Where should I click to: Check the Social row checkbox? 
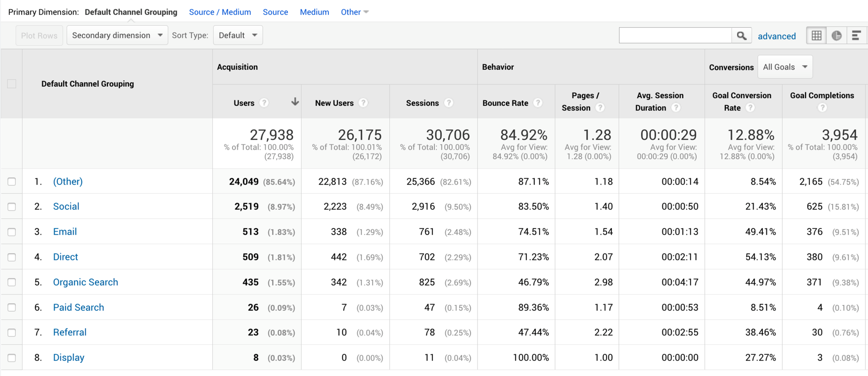click(x=12, y=207)
